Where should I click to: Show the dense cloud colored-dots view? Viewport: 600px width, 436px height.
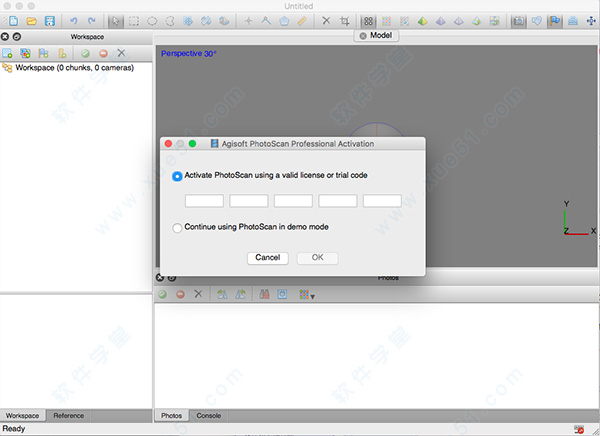click(386, 21)
